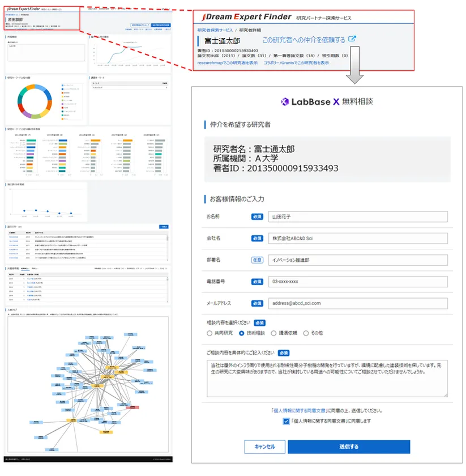This screenshot has width=466, height=476.
Task: Click the JDream Expert Finder logo in enlarged header
Action: (247, 17)
